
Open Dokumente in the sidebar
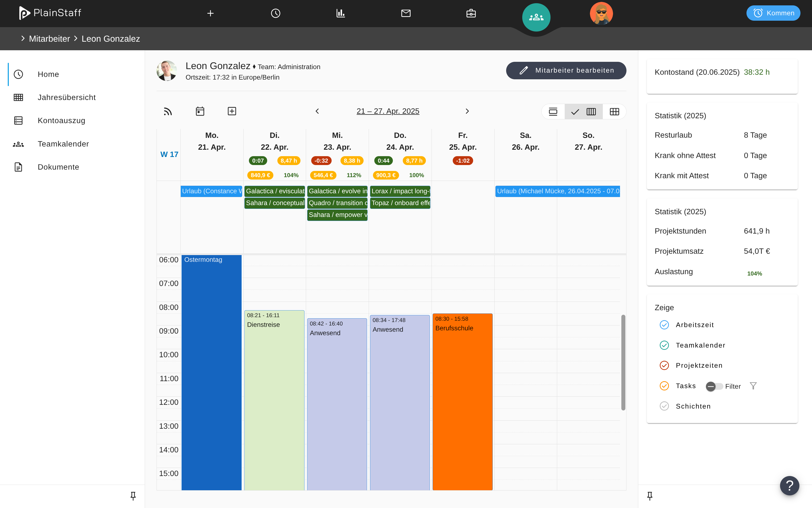(x=73, y=167)
